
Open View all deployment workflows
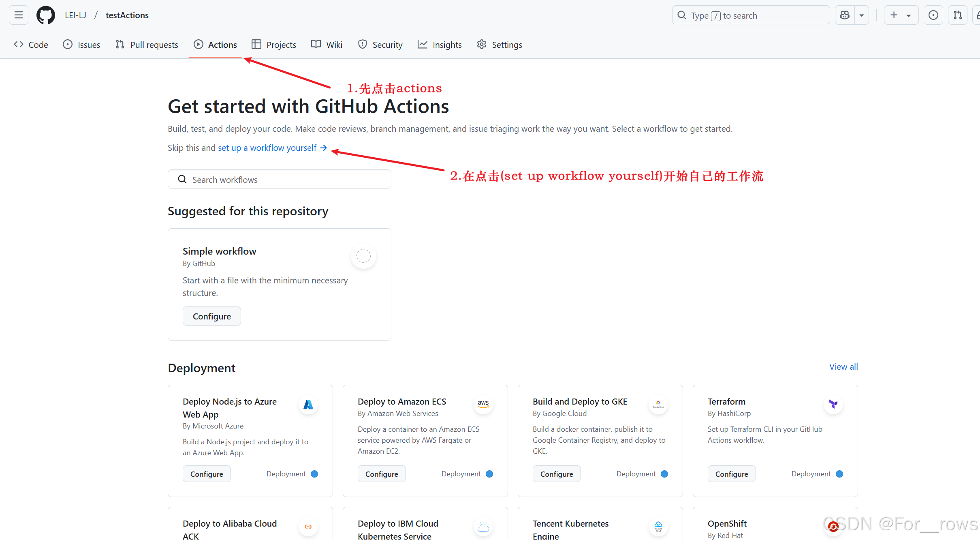[x=843, y=367]
